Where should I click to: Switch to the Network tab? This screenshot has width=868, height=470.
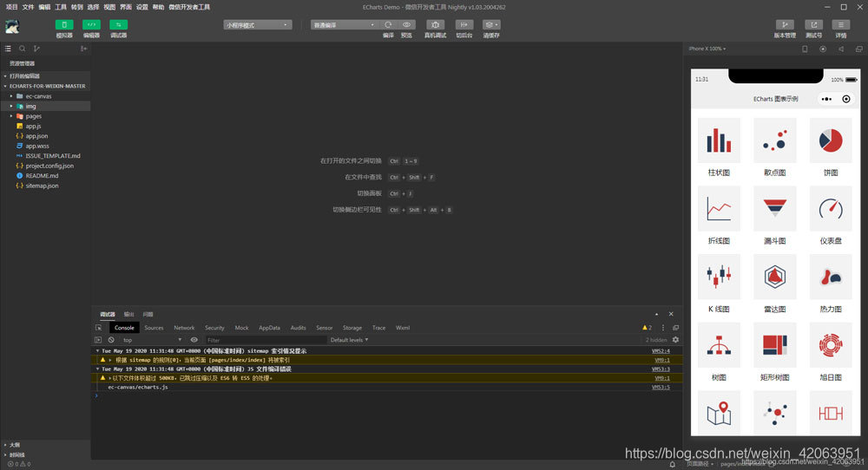pyautogui.click(x=184, y=328)
